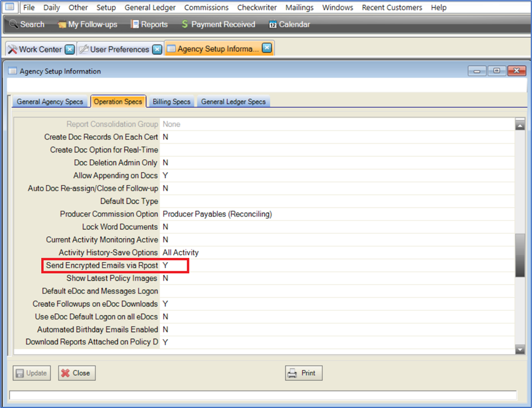Open the Commissions menu
532x408 pixels.
[206, 7]
